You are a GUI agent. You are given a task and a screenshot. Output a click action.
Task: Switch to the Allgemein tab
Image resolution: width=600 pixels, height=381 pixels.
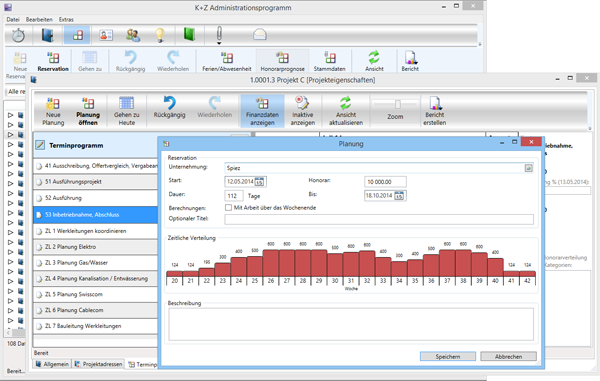click(x=52, y=364)
